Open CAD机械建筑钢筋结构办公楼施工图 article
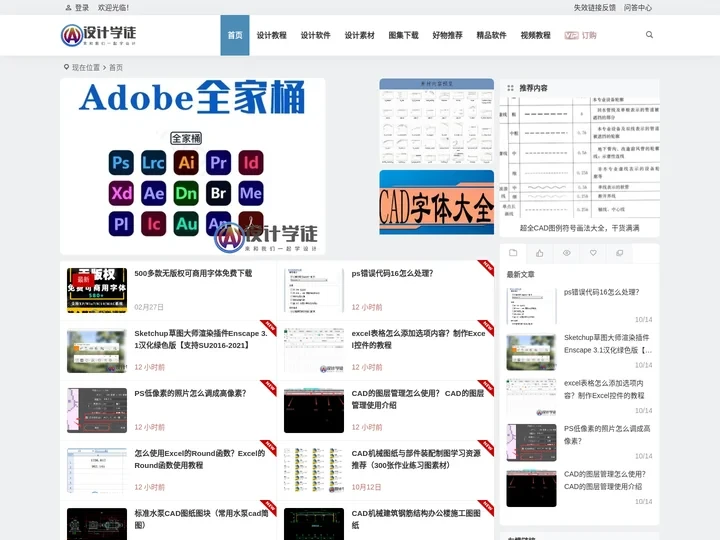 coord(416,519)
